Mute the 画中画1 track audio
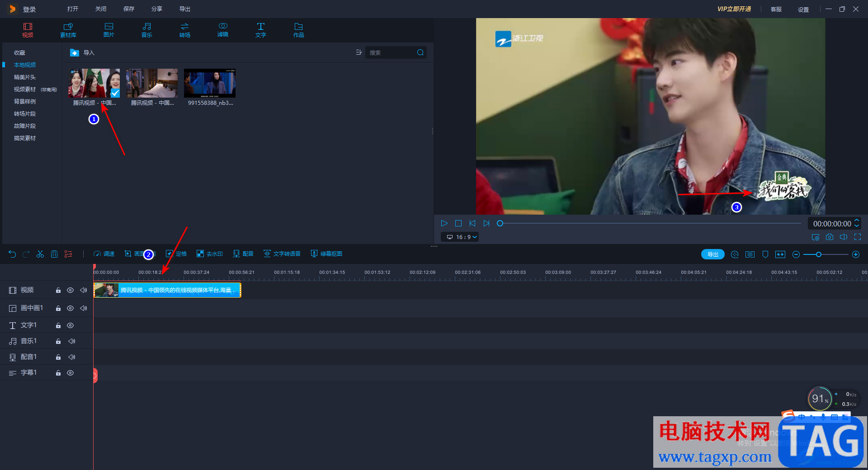 pos(83,308)
